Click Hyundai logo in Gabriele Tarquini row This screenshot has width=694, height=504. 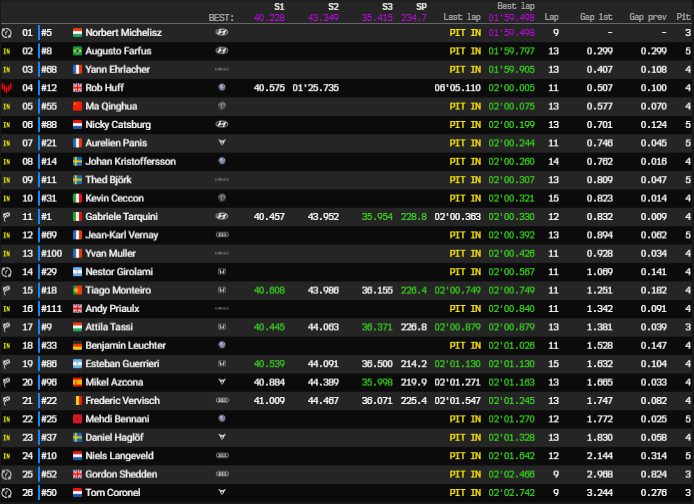point(222,216)
